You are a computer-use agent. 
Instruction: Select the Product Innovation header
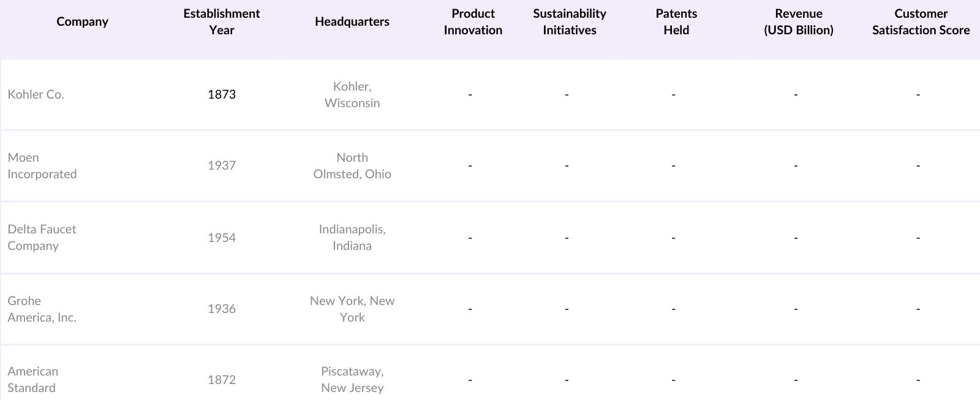(473, 21)
